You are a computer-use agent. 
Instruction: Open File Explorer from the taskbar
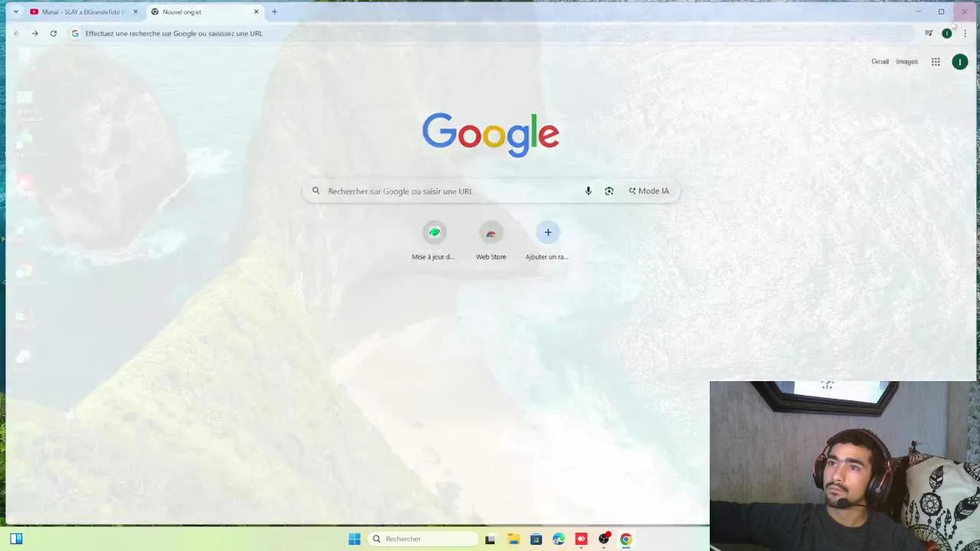coord(514,539)
